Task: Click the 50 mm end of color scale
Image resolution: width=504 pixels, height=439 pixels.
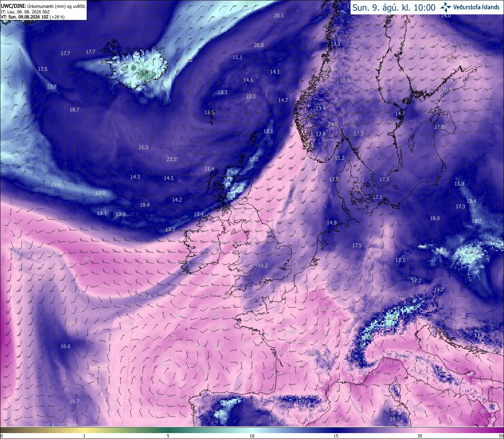Action: [501, 436]
